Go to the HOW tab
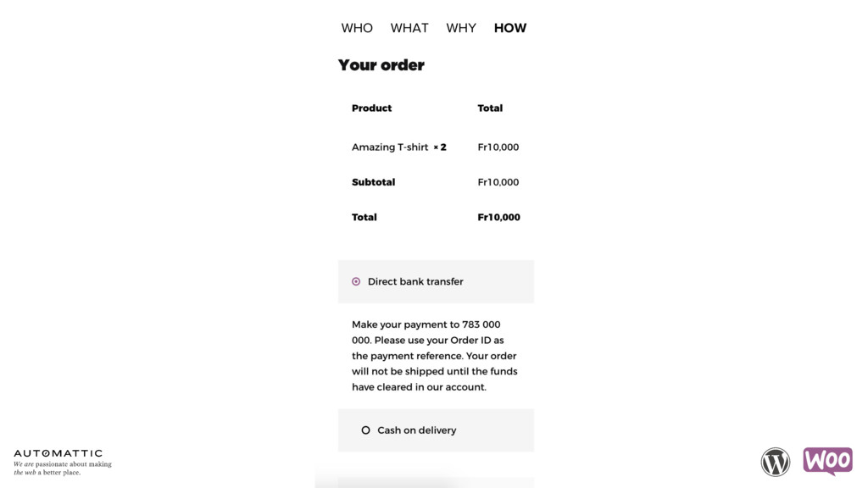 pos(510,28)
